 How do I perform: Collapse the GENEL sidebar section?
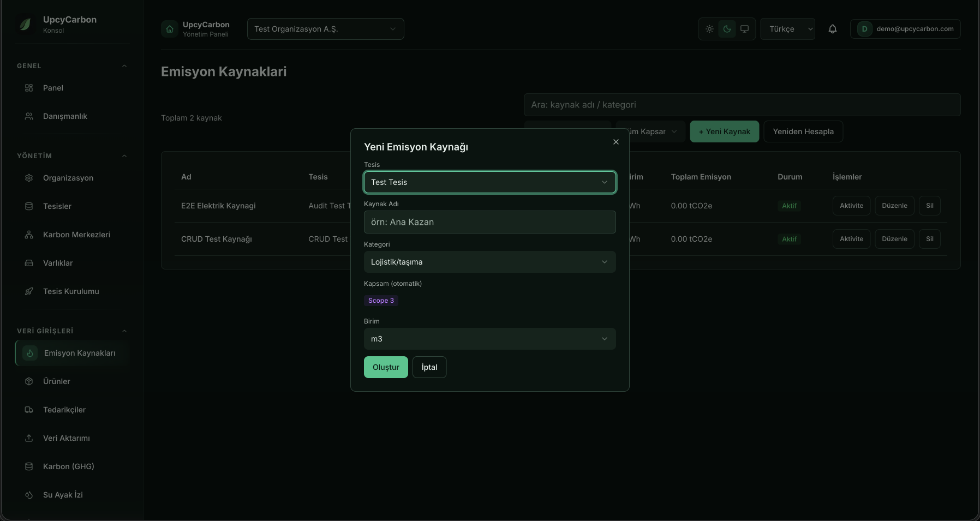(124, 66)
